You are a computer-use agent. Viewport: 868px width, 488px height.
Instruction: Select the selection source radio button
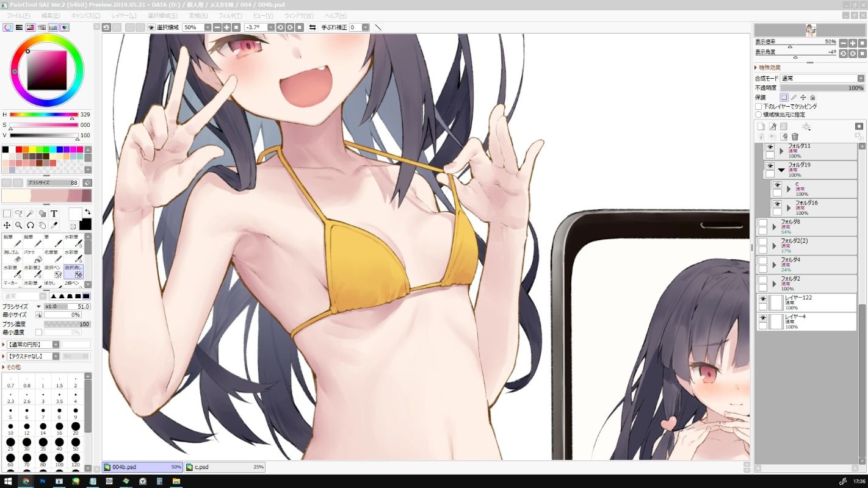click(x=759, y=114)
